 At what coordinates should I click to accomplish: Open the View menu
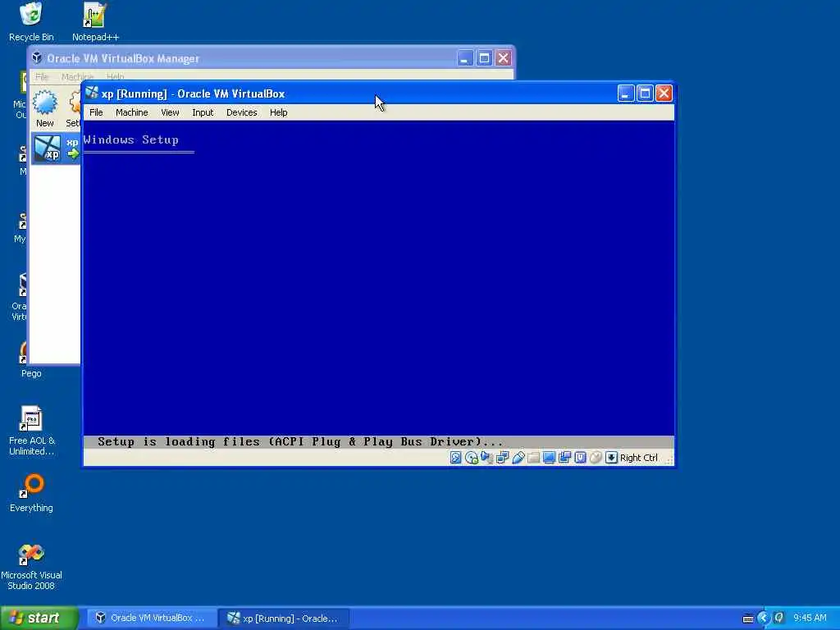[x=170, y=112]
